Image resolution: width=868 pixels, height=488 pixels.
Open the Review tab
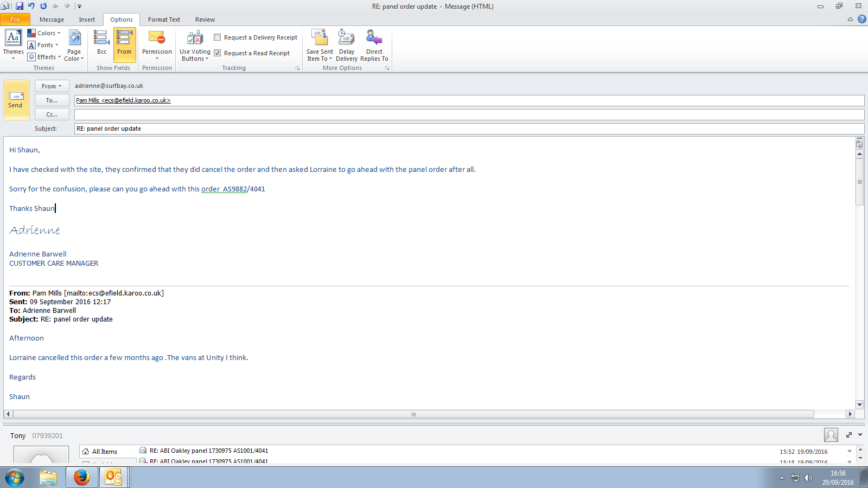click(x=205, y=20)
